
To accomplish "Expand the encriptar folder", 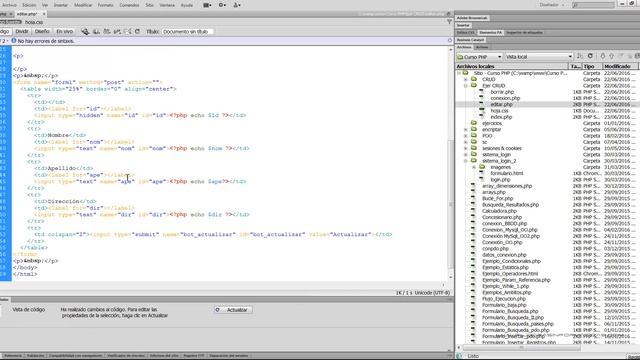I will click(x=466, y=130).
